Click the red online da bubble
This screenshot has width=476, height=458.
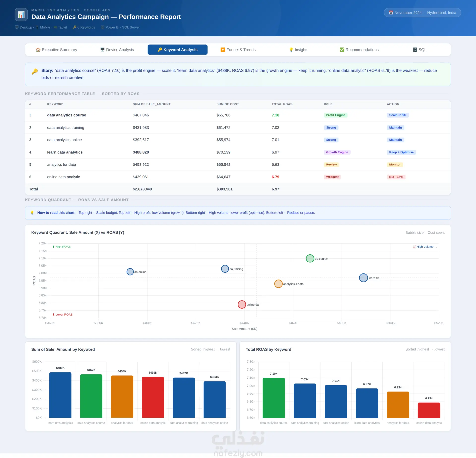tap(242, 304)
